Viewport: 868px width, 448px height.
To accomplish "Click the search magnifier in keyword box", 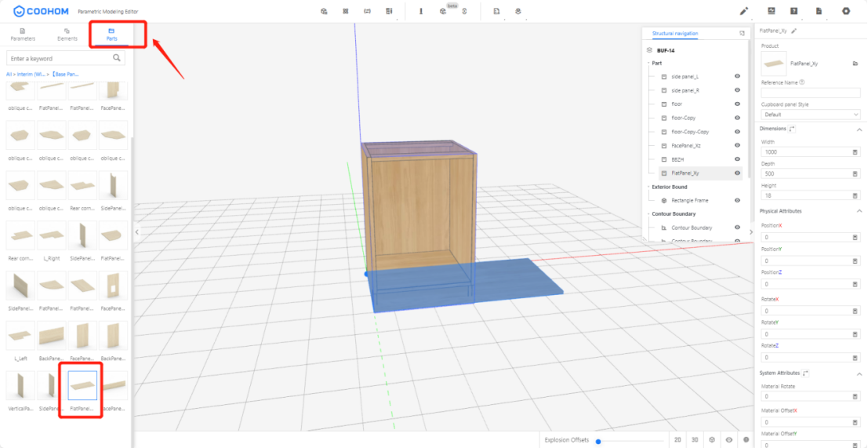I will (117, 58).
